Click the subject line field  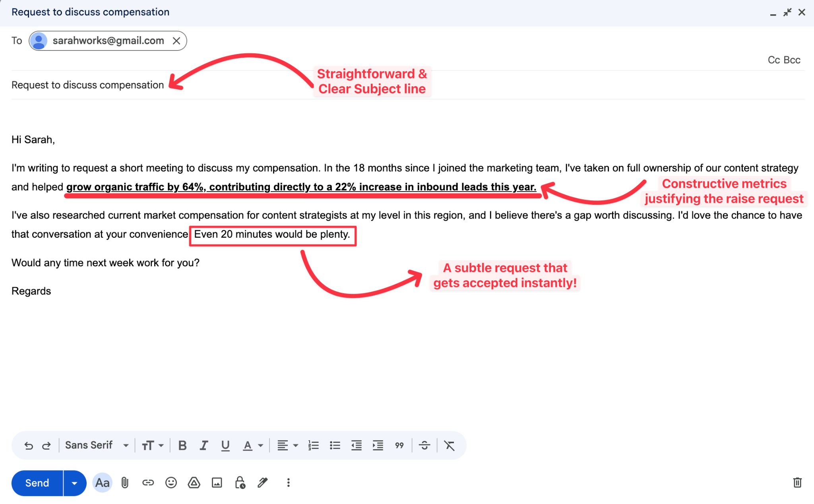click(87, 85)
